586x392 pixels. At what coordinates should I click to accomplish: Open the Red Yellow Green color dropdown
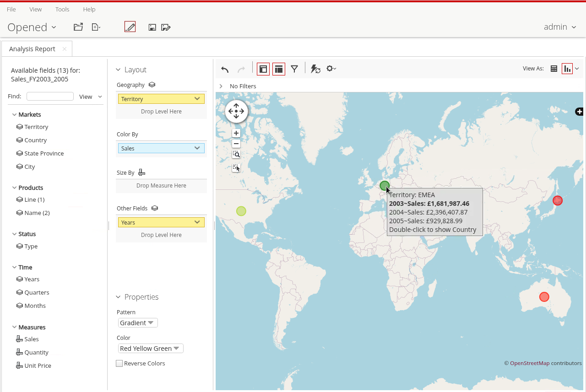coord(151,349)
